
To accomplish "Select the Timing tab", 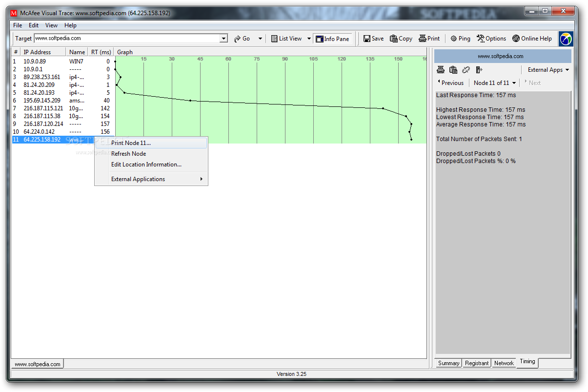I will (527, 362).
